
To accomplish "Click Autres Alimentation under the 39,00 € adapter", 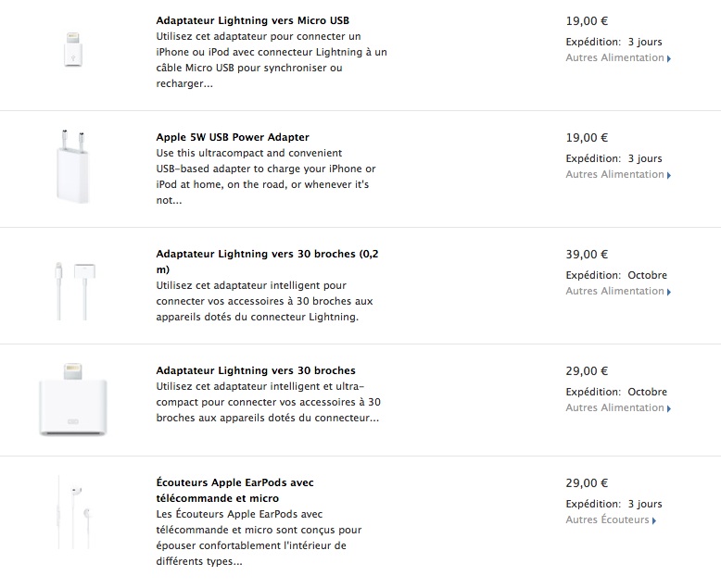I will tap(614, 291).
